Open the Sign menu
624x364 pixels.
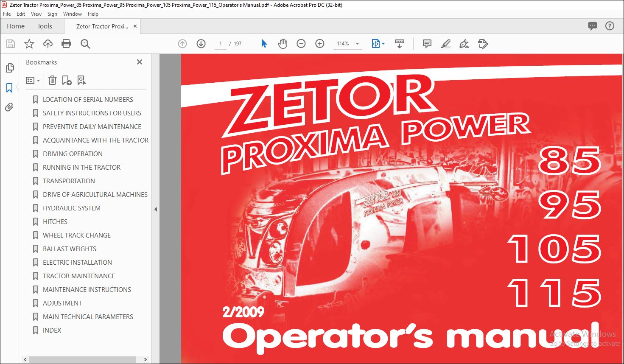pos(52,14)
